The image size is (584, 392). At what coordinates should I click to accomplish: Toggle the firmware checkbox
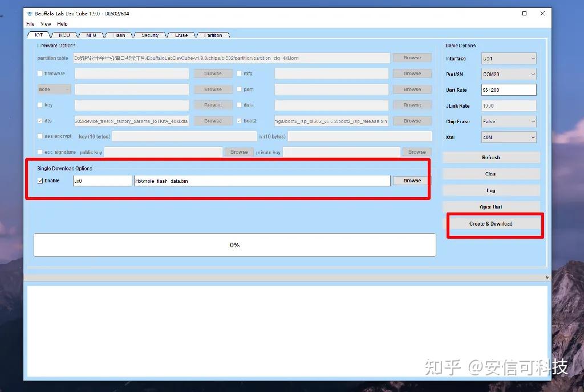[x=40, y=73]
